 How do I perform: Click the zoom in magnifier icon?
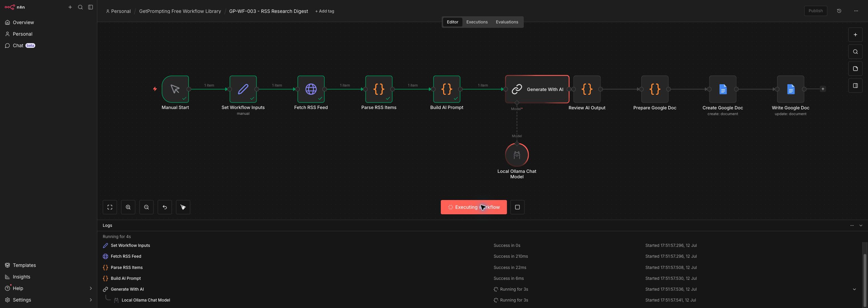coord(128,207)
